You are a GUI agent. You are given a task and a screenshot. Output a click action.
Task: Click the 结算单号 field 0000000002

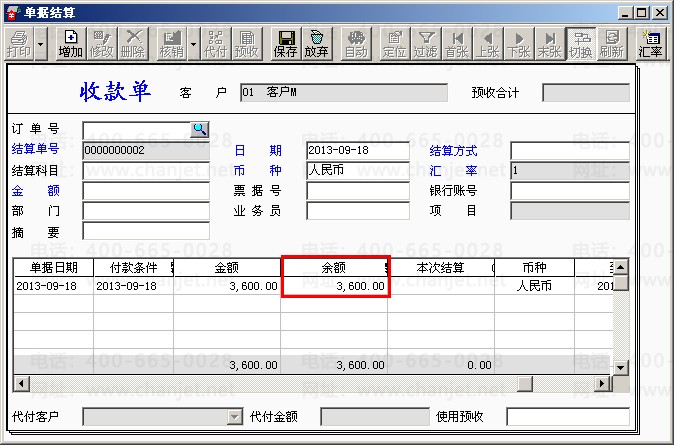[x=146, y=150]
